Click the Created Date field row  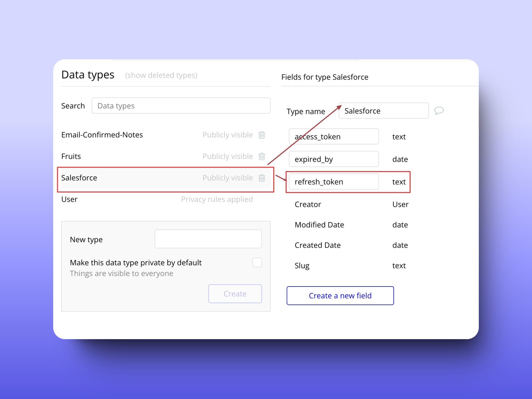pos(352,245)
